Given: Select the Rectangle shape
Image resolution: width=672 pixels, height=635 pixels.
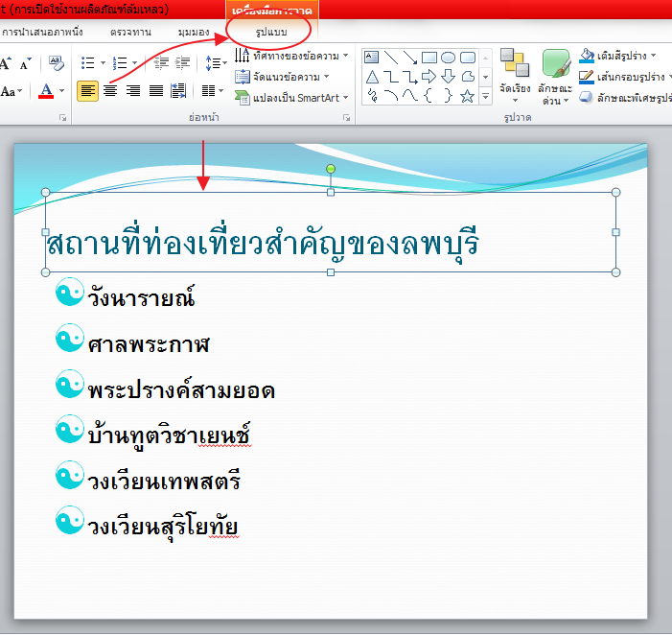Looking at the screenshot, I should pyautogui.click(x=429, y=57).
